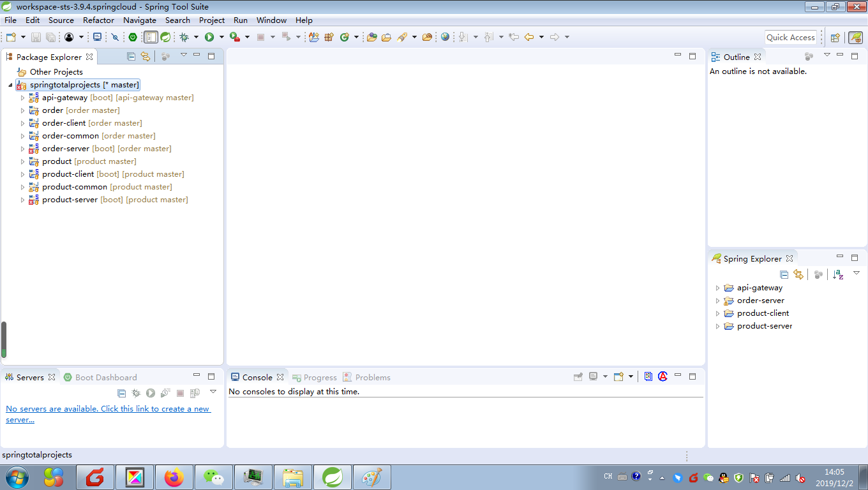Viewport: 868px width, 490px height.
Task: Click the Save All toolbar icon
Action: pyautogui.click(x=50, y=37)
